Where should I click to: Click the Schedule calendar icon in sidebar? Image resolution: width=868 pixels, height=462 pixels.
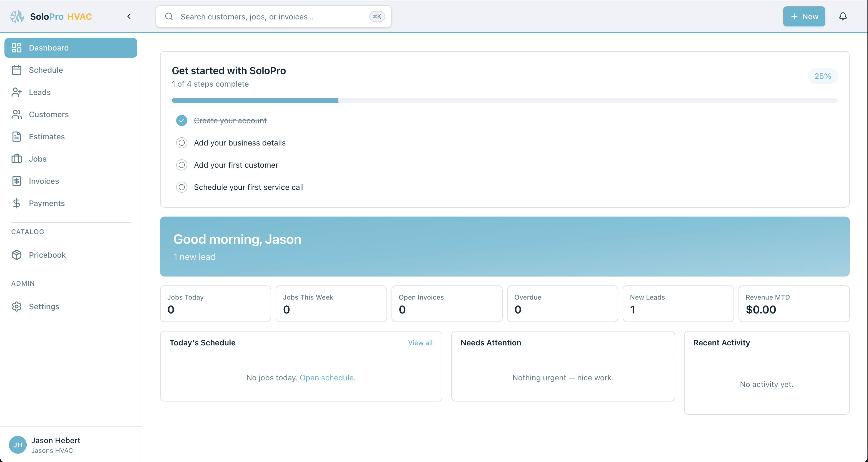(16, 70)
